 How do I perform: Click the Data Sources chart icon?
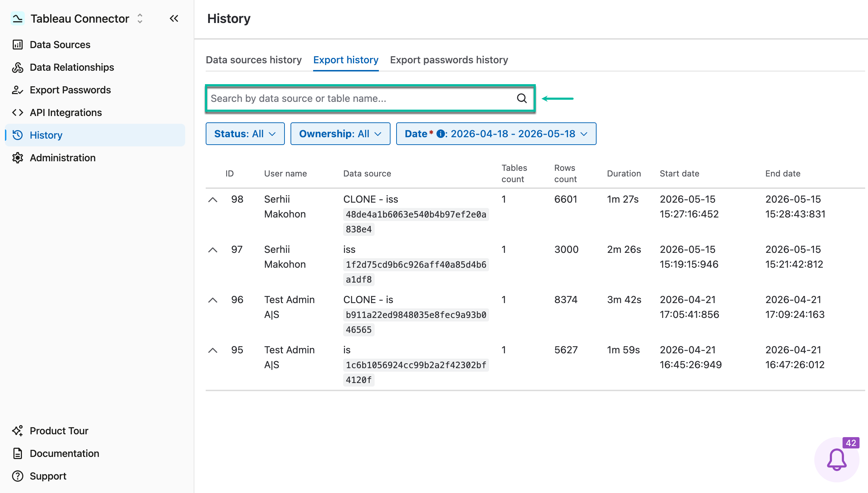[x=18, y=45]
